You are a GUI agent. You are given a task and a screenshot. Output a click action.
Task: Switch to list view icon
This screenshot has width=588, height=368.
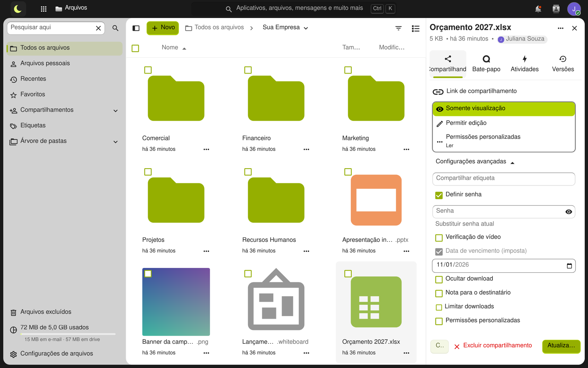point(416,28)
